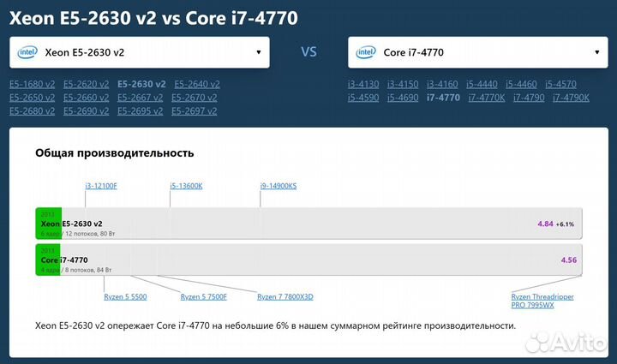
Task: Click the page title Xeon E5-2630 v2 vs Core i7-4770
Action: click(x=153, y=18)
